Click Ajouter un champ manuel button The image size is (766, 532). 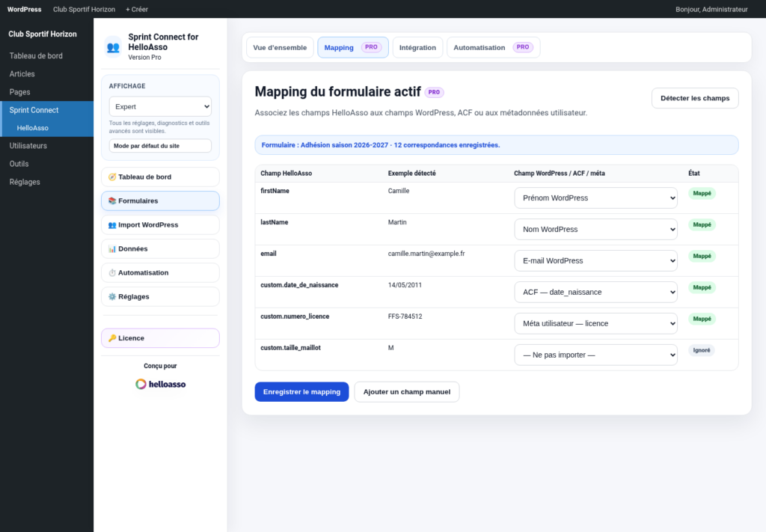(x=406, y=392)
